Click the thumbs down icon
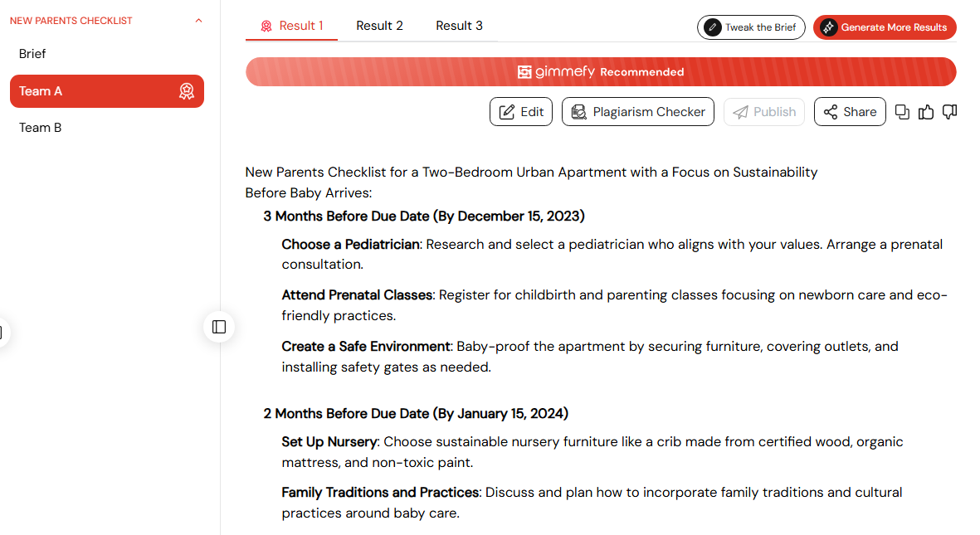The width and height of the screenshot is (980, 535). click(949, 112)
